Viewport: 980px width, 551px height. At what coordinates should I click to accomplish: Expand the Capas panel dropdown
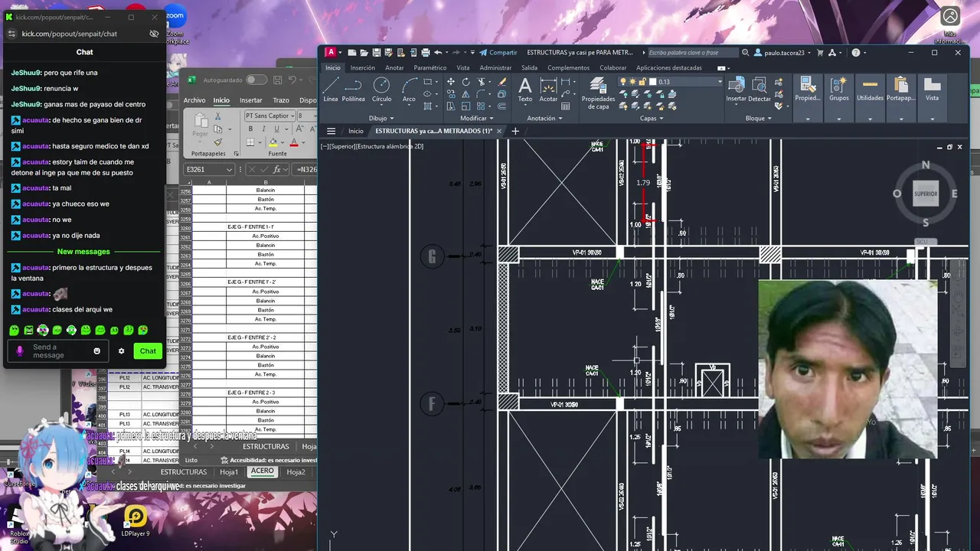652,119
